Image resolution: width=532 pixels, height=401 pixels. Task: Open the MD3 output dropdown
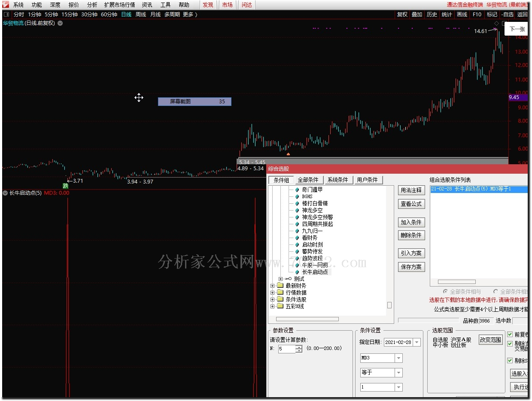click(x=399, y=358)
